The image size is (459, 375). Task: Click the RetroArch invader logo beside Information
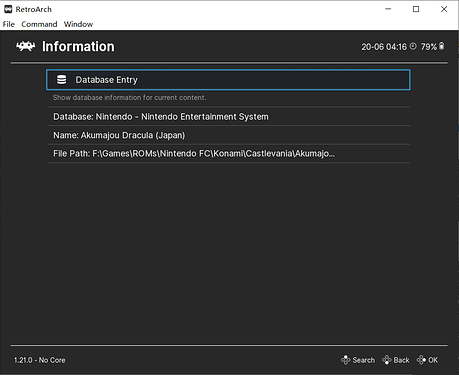click(x=26, y=46)
